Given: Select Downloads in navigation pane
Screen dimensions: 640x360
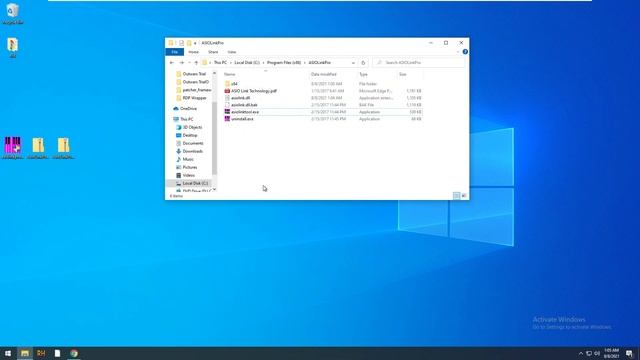Looking at the screenshot, I should tap(193, 151).
